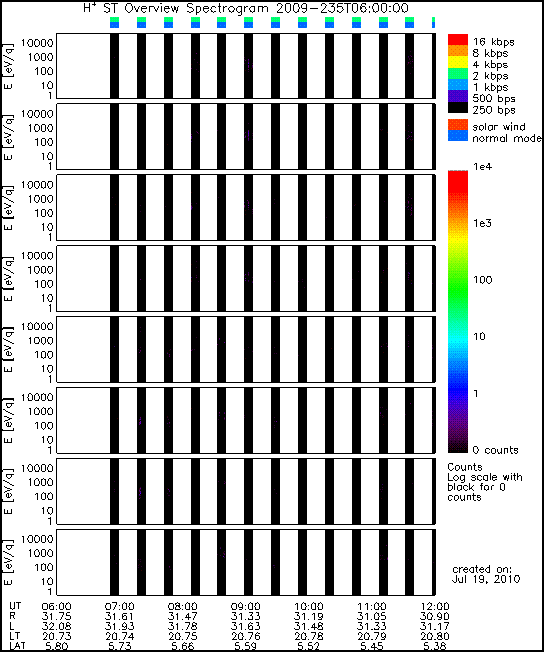
Task: Click the 1e4 colorbar tick label
Action: (482, 167)
